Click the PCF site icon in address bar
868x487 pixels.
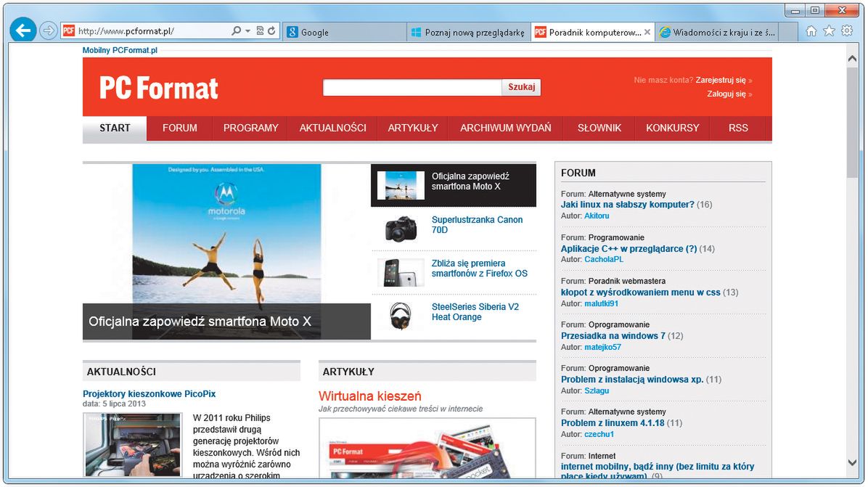(x=69, y=31)
